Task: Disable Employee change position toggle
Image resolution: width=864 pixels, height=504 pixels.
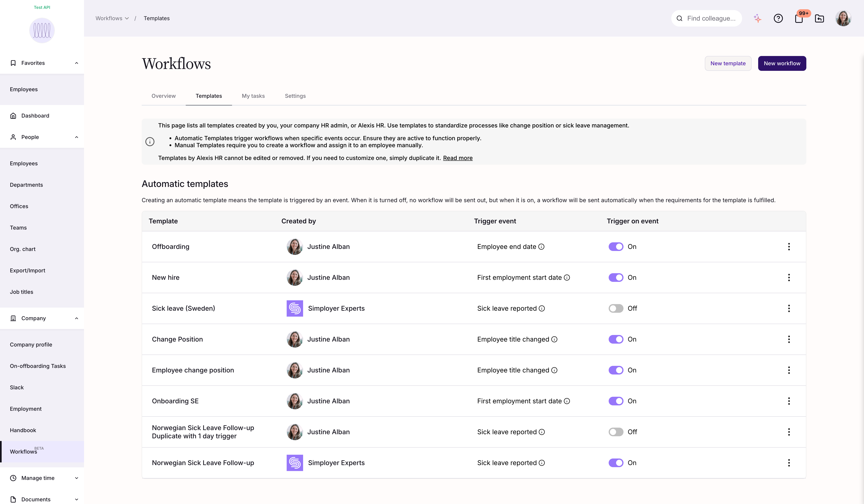Action: [x=616, y=370]
